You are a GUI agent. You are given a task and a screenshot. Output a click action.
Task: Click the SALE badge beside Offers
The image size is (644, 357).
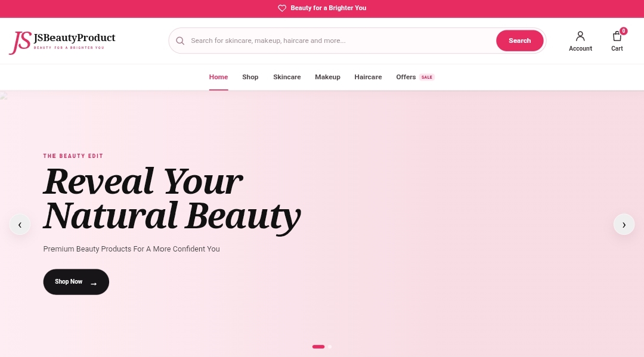(427, 77)
